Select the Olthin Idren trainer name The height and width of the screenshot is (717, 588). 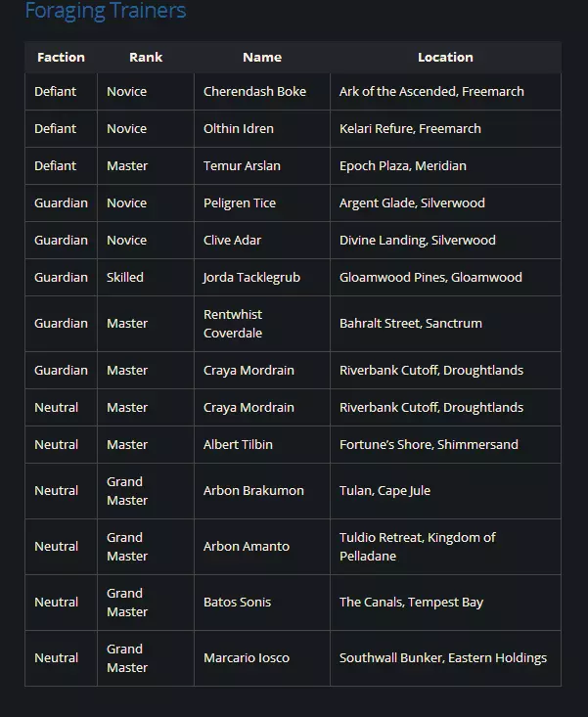pos(238,129)
